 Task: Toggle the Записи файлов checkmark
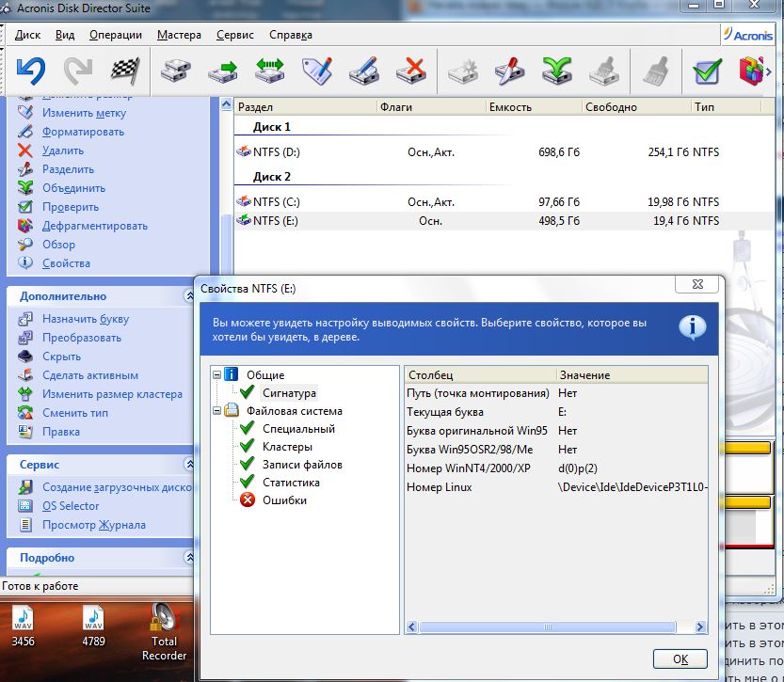coord(248,464)
